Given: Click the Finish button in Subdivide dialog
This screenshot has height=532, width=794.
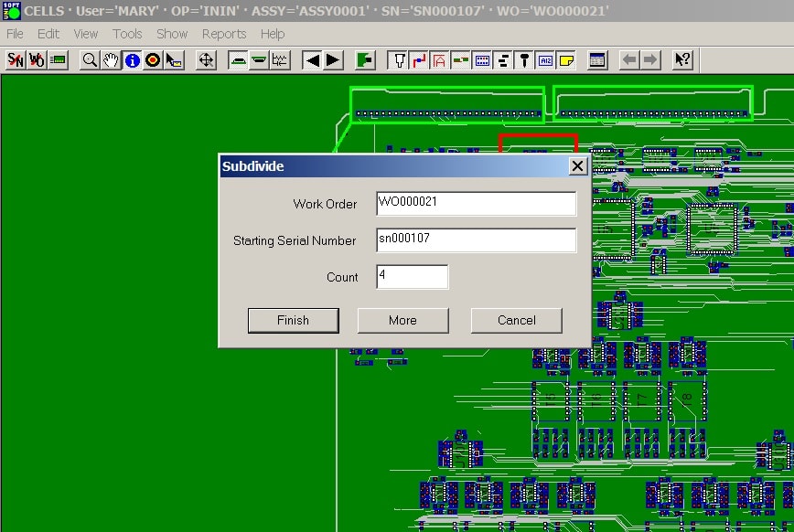Looking at the screenshot, I should tap(294, 321).
